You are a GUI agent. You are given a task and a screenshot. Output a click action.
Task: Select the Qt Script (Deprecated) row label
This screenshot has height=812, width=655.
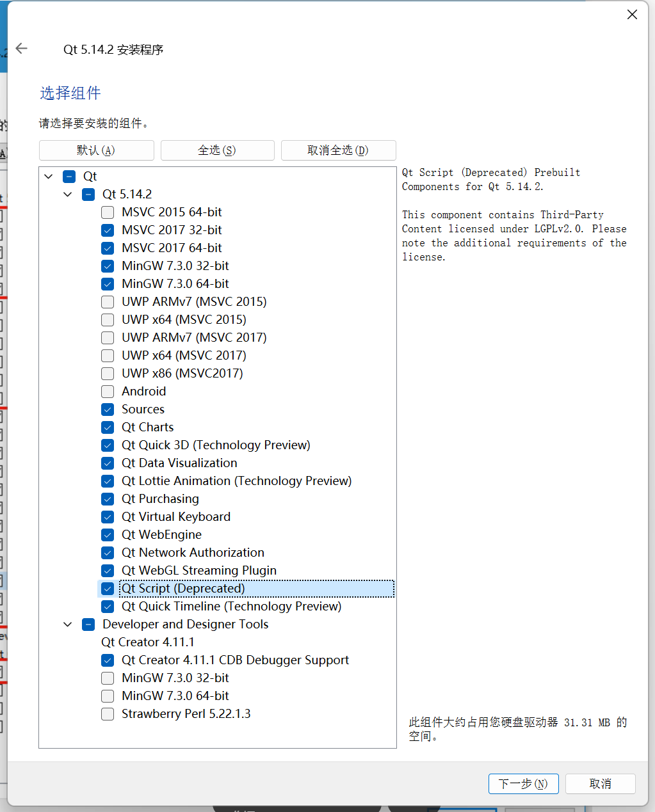click(x=184, y=588)
